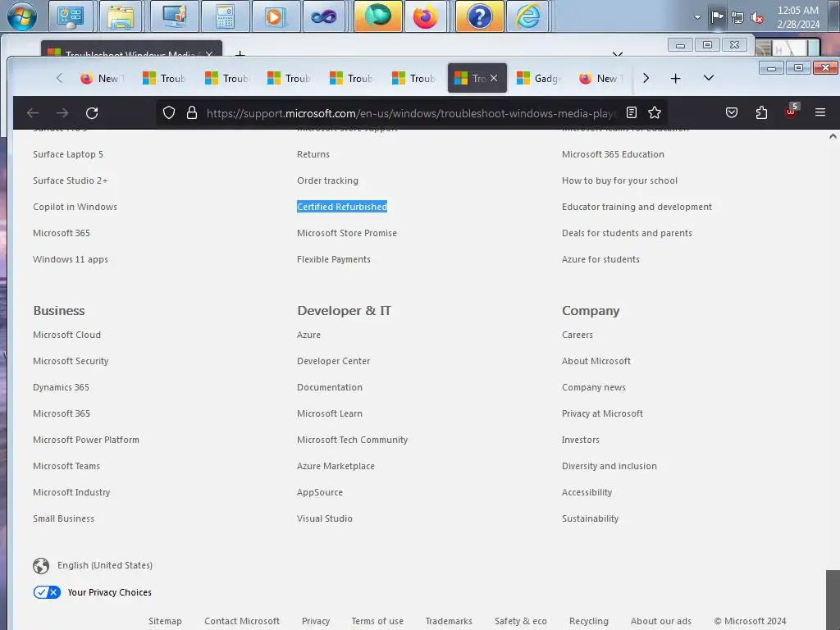Click the English (United States) globe icon
Screen dimensions: 840x630
click(x=41, y=566)
